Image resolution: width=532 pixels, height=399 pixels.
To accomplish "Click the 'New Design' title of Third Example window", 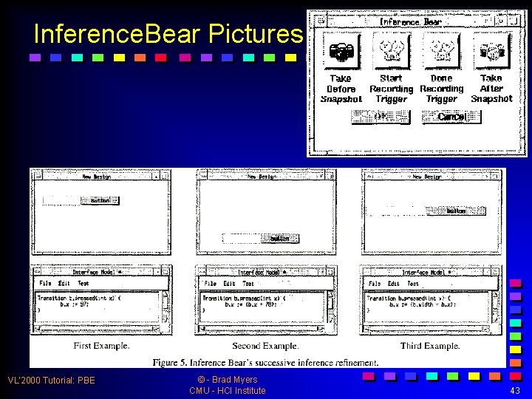I will (427, 177).
